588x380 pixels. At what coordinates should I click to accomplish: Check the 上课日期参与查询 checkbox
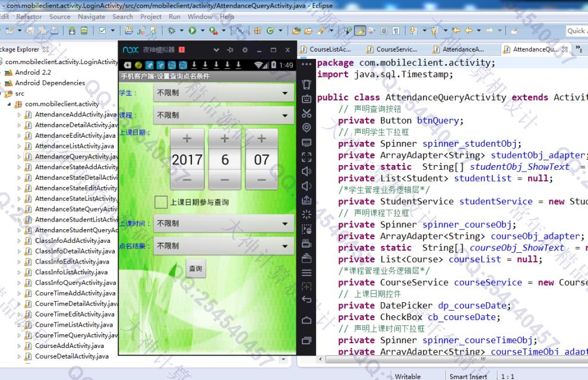pos(161,202)
